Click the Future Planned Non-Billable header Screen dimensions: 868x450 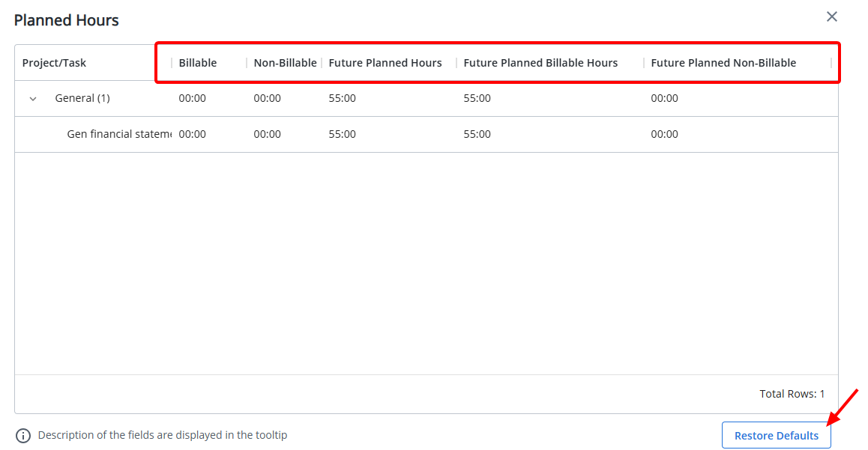[x=723, y=62]
